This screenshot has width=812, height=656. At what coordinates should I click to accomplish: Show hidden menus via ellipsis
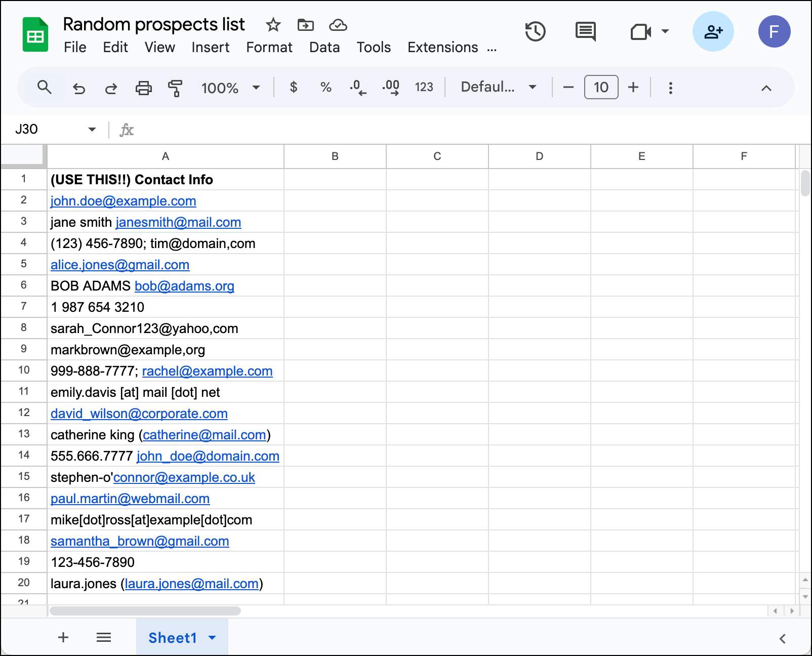click(492, 49)
